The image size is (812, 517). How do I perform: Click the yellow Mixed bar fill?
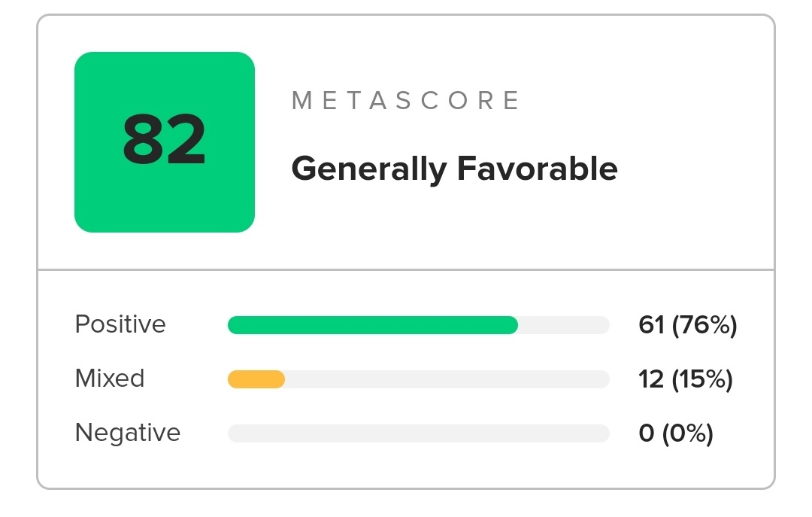(x=256, y=379)
